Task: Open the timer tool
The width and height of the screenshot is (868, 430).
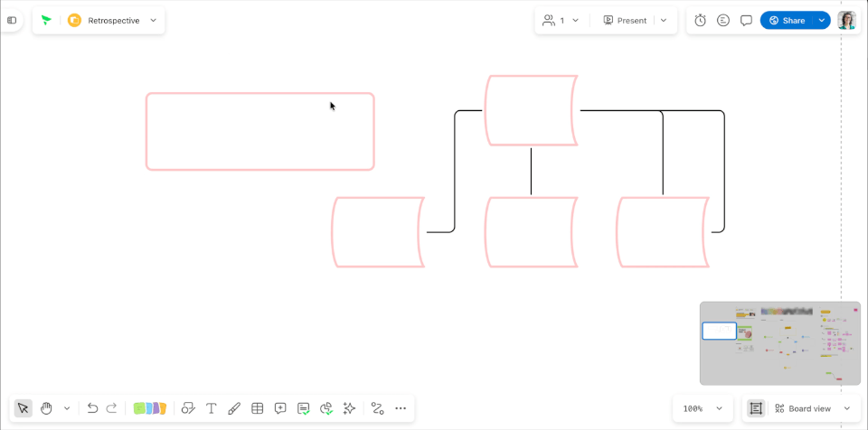Action: [700, 21]
